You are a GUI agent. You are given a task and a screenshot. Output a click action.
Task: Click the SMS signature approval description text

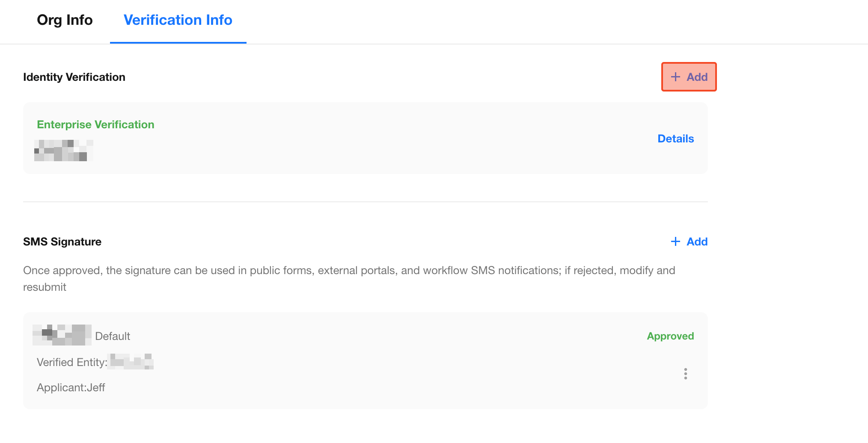349,271
